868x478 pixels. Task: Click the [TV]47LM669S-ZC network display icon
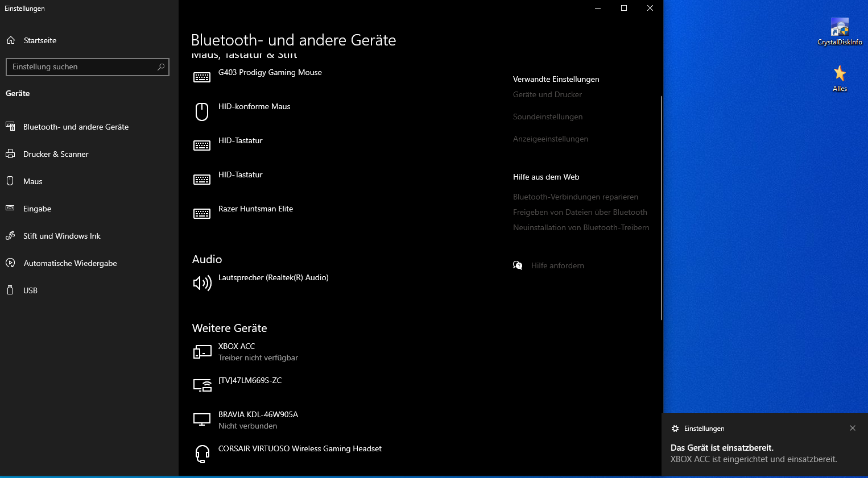pos(202,385)
